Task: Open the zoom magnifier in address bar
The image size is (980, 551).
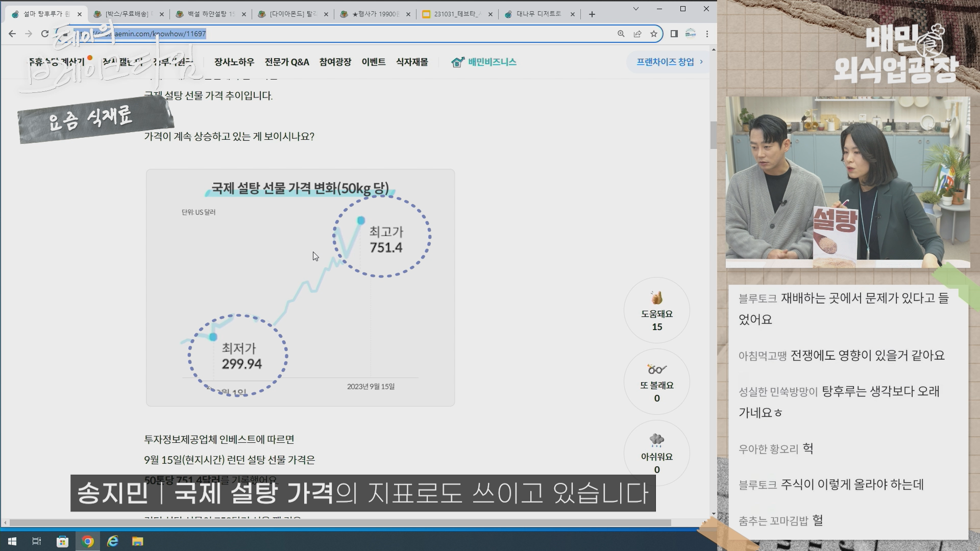Action: click(x=621, y=34)
